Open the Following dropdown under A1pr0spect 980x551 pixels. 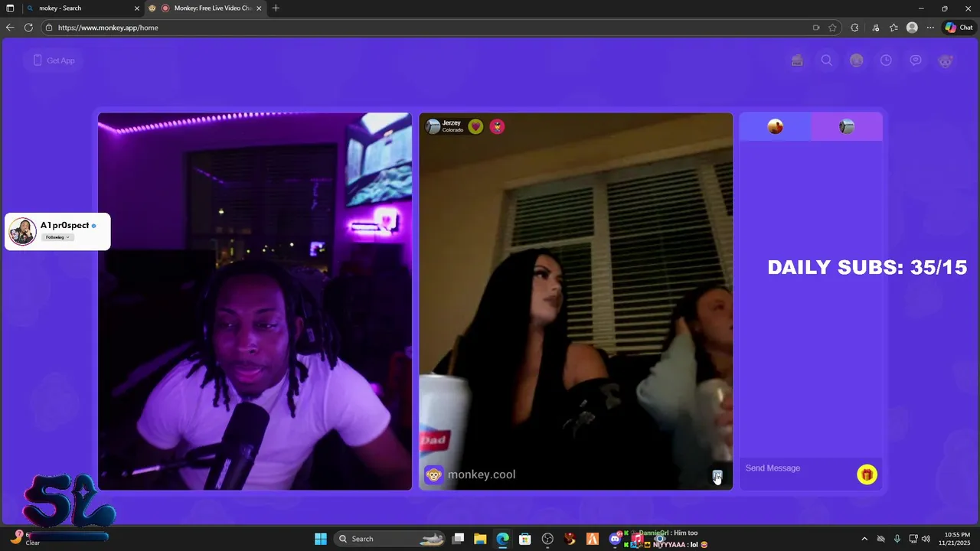[57, 237]
